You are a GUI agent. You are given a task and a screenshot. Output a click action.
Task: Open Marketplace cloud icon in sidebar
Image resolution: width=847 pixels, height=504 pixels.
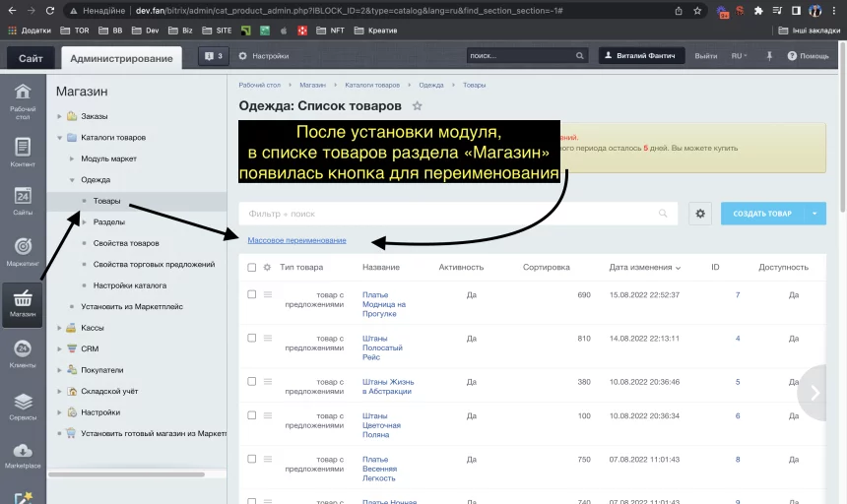coord(22,453)
